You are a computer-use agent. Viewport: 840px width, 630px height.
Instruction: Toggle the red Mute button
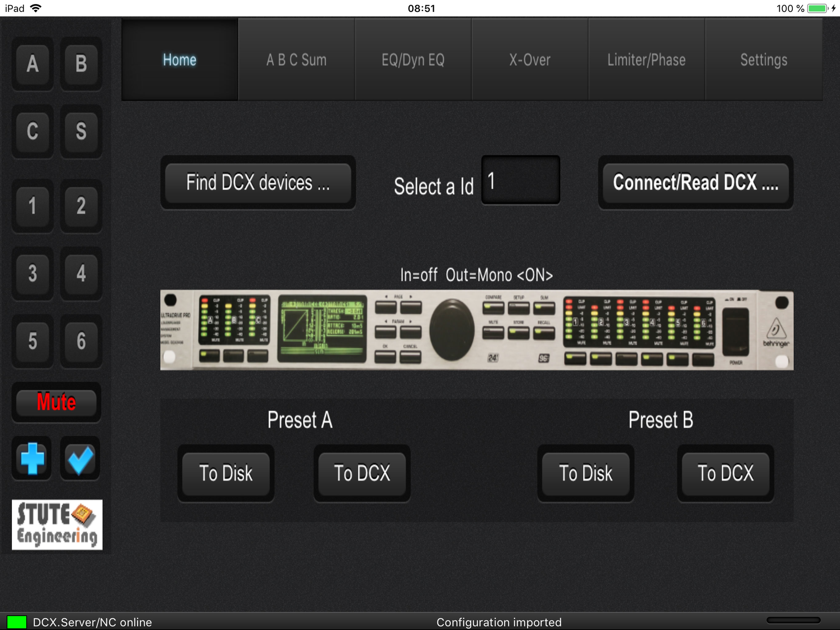[56, 402]
